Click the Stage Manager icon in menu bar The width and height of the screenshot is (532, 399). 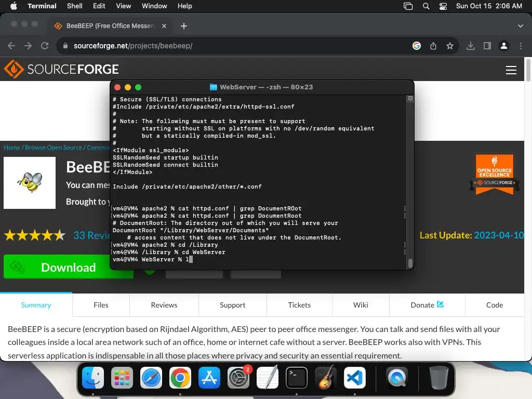click(x=408, y=6)
